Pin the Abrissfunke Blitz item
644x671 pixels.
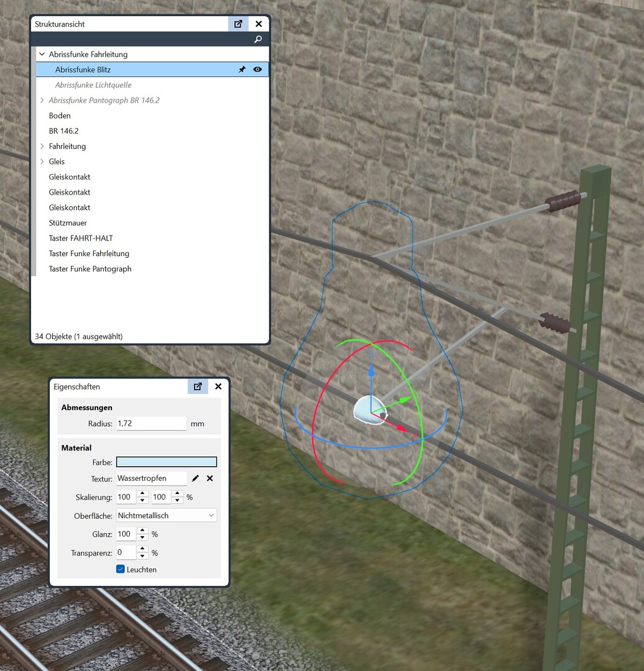tap(242, 70)
